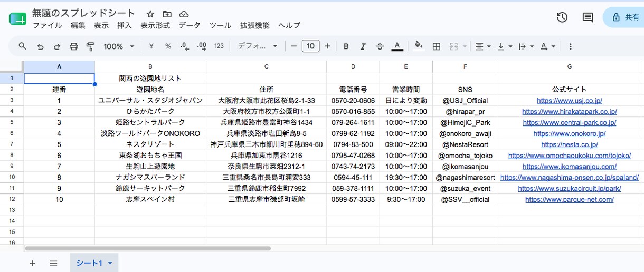Open the 挿入 menu
The image size is (644, 272).
click(x=125, y=25)
